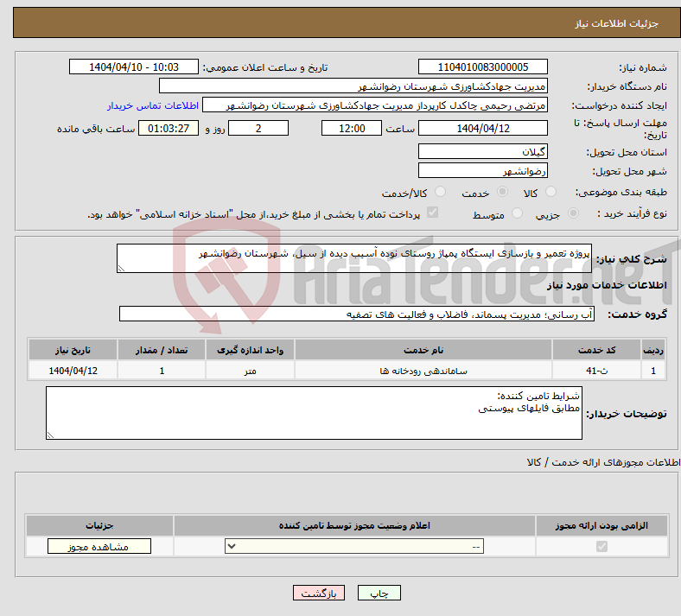Click the بازگشت back button
681x616 pixels.
click(x=319, y=593)
